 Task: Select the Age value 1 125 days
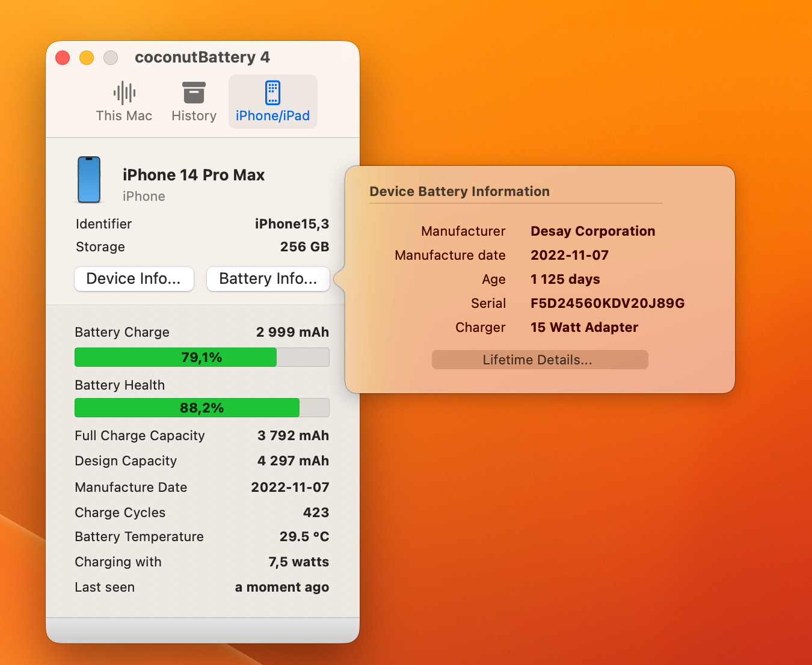tap(565, 280)
